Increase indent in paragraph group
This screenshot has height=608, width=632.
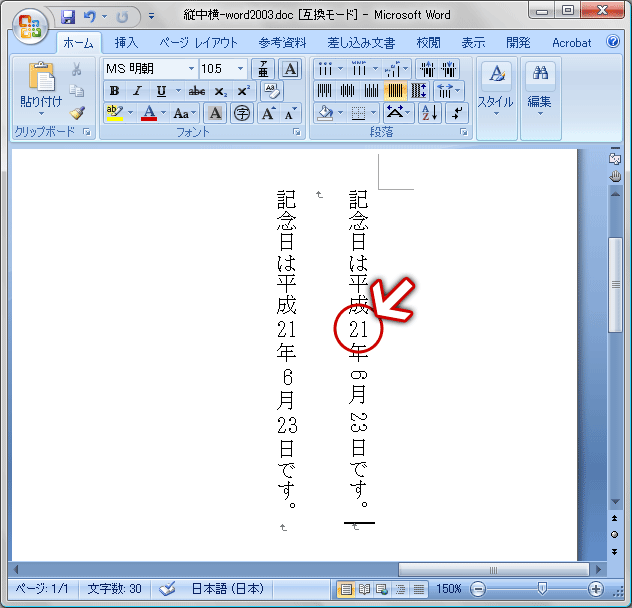point(448,69)
